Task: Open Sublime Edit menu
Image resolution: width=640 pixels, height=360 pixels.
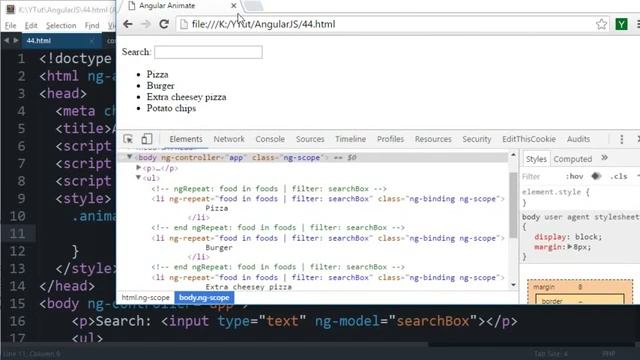Action: tap(31, 25)
